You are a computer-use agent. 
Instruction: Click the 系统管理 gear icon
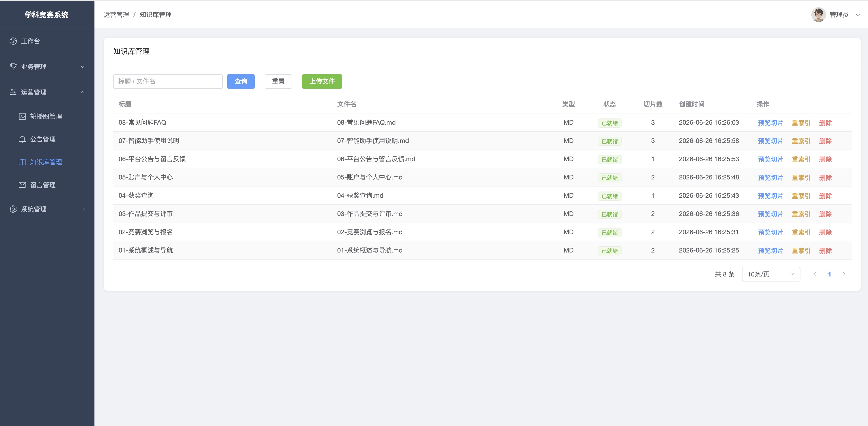[x=13, y=209]
